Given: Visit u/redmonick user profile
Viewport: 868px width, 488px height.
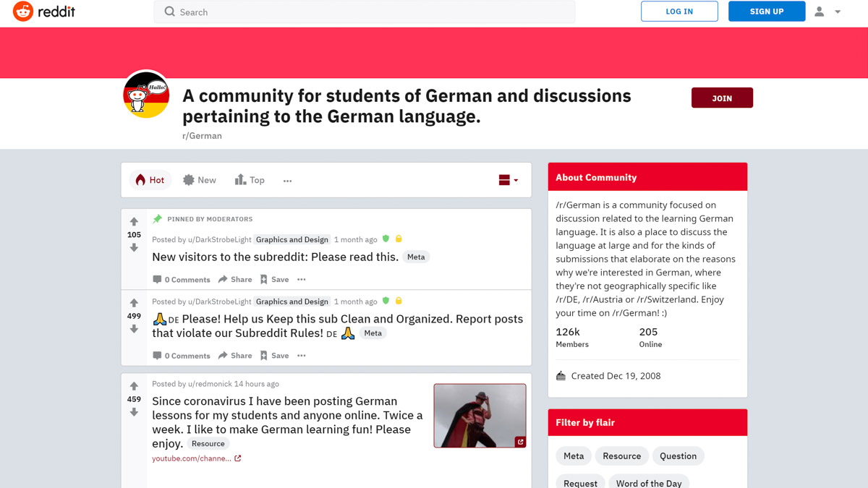Looking at the screenshot, I should coord(209,384).
